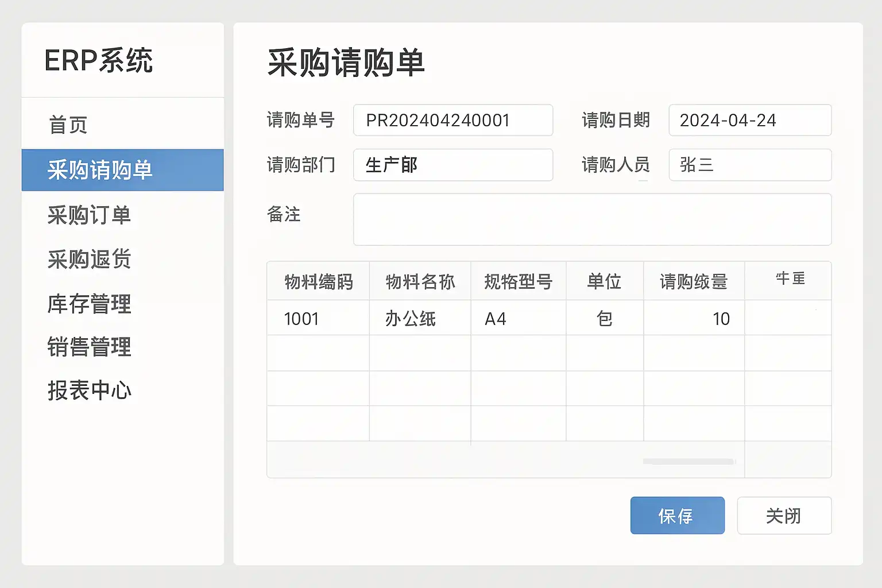Click the 请购部门 field showing 生产部
882x588 pixels.
tap(452, 165)
